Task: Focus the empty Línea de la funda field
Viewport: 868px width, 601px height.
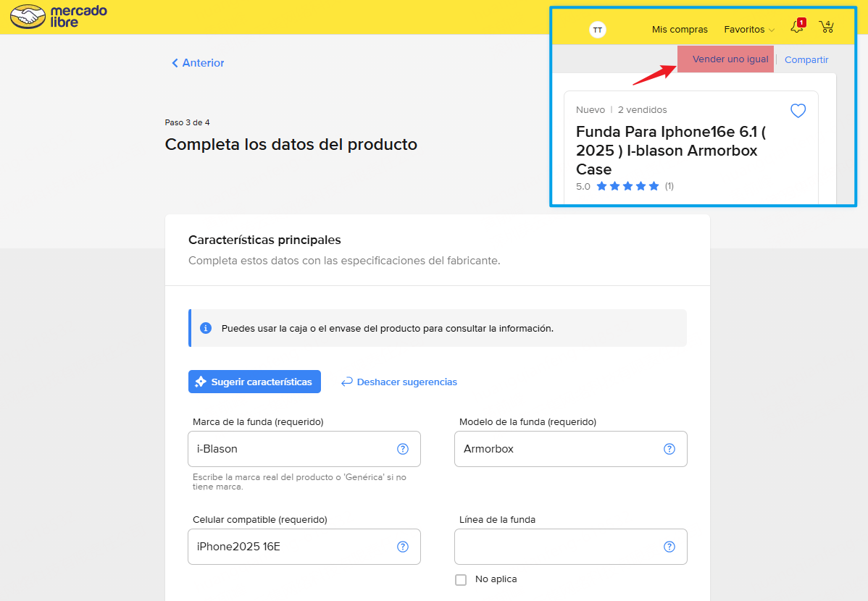Action: pyautogui.click(x=571, y=547)
